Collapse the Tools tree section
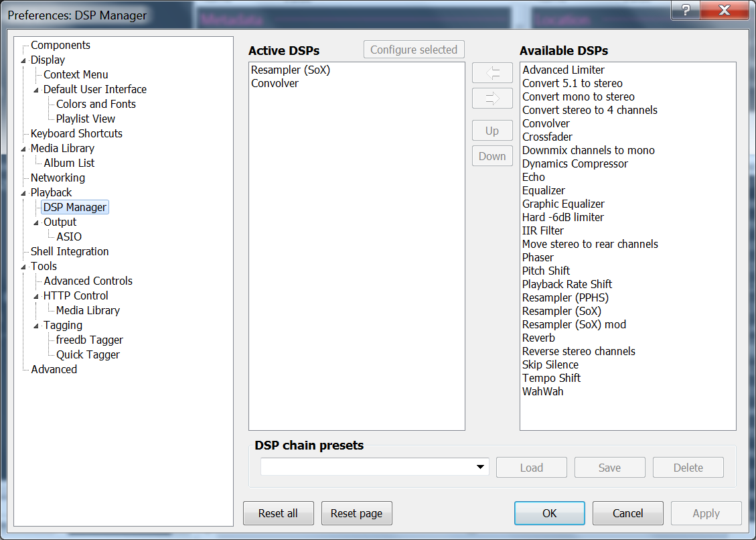 [24, 267]
